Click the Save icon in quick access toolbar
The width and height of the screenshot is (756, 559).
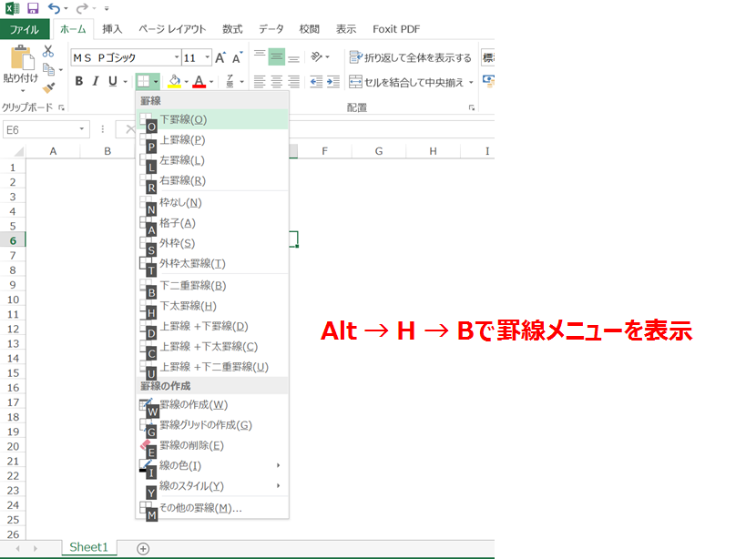[x=33, y=8]
